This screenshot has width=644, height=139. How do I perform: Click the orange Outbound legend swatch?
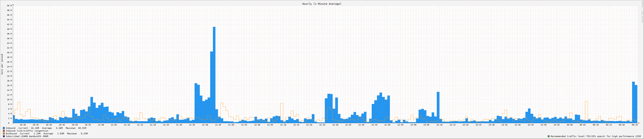(x=4, y=134)
